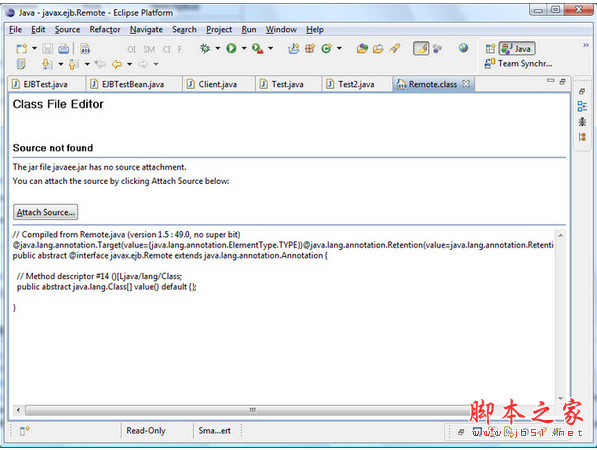
Task: Open the Next Annotation dropdown arrow
Action: coord(61,64)
